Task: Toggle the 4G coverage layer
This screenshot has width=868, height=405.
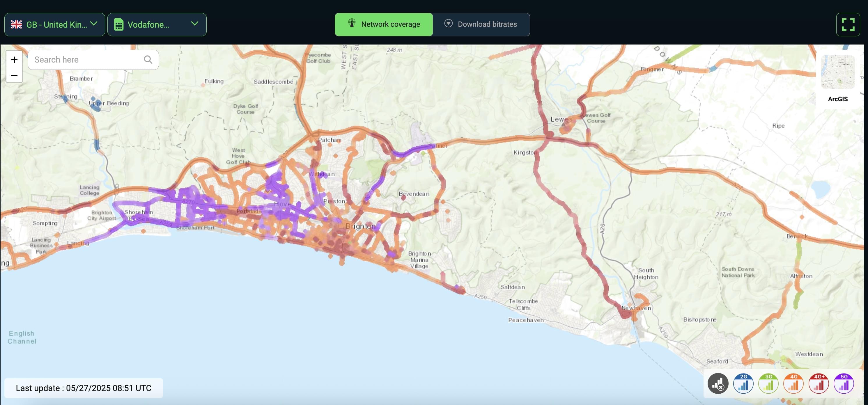Action: (793, 383)
